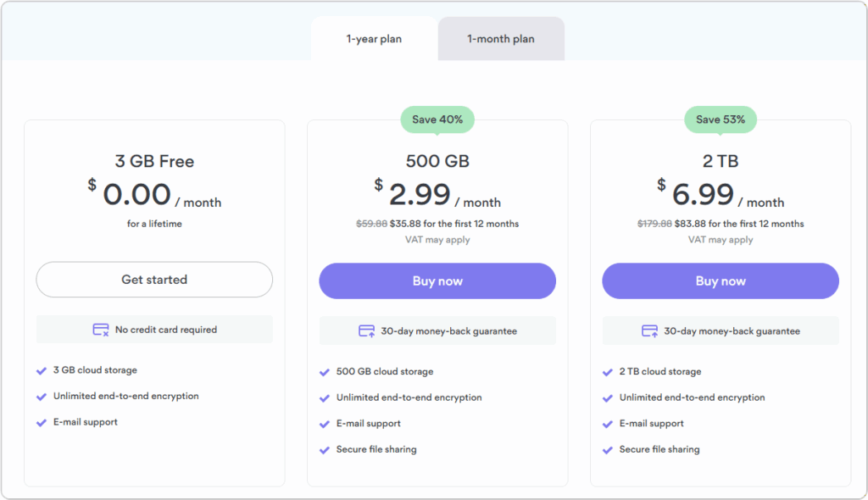Click Buy now on the 500 GB plan
The width and height of the screenshot is (868, 500).
[437, 281]
